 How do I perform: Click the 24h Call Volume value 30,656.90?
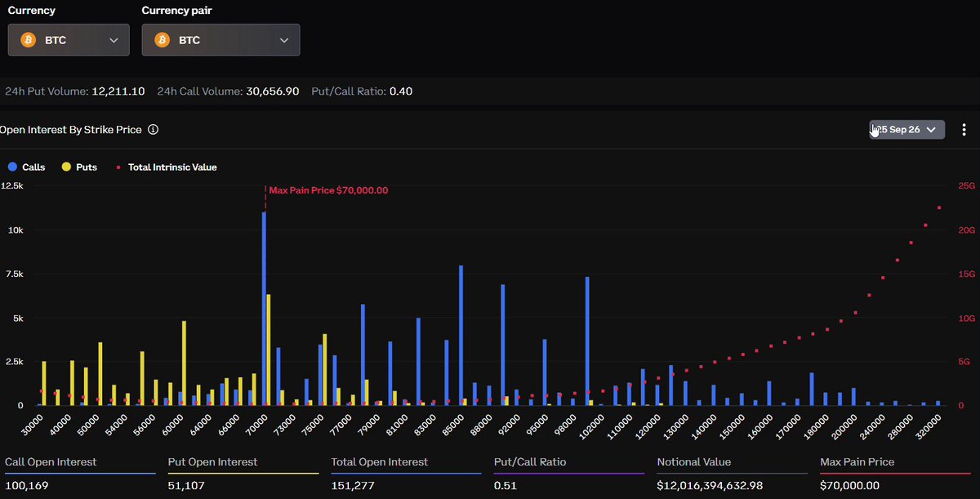tap(273, 91)
